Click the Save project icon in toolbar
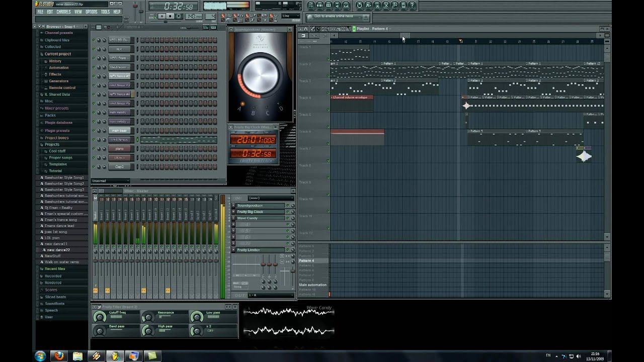This screenshot has height=362, width=644. coord(368,6)
